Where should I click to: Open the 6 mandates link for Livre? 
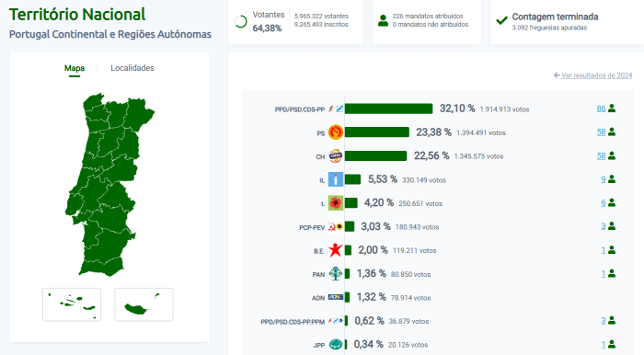tap(604, 202)
